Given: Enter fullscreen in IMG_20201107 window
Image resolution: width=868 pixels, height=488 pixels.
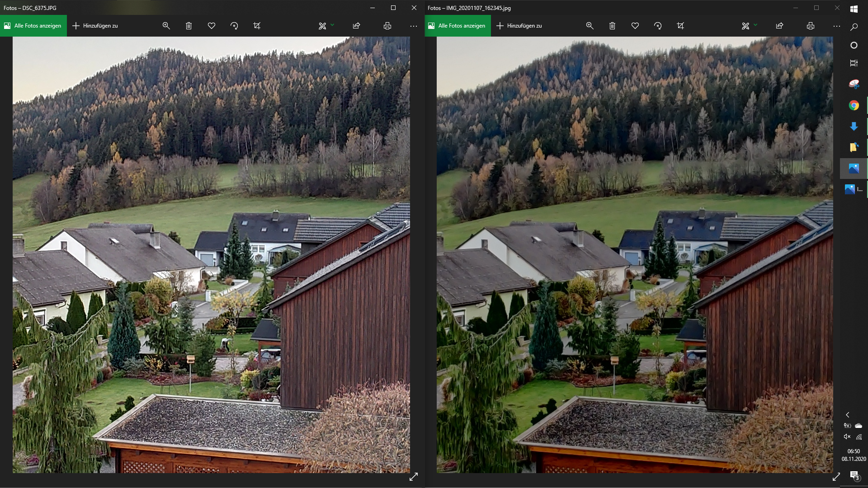Looking at the screenshot, I should point(836,477).
